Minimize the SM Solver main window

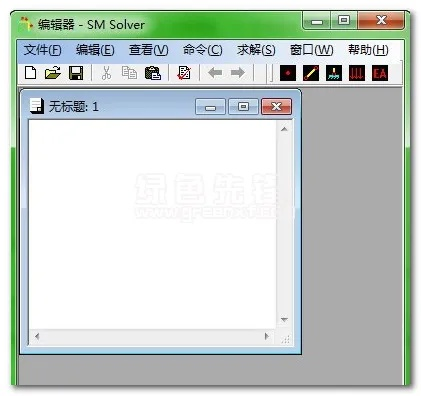coord(317,21)
